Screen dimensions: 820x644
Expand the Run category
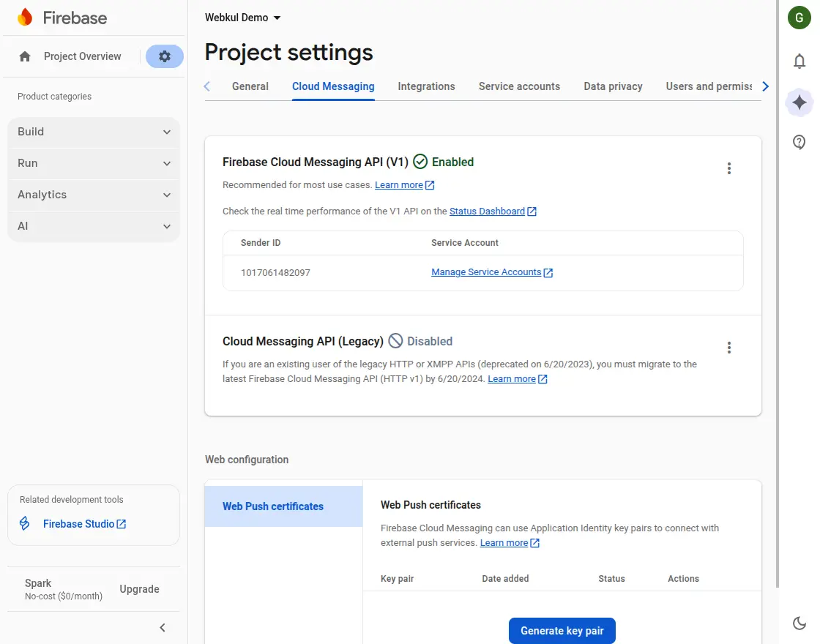click(94, 163)
